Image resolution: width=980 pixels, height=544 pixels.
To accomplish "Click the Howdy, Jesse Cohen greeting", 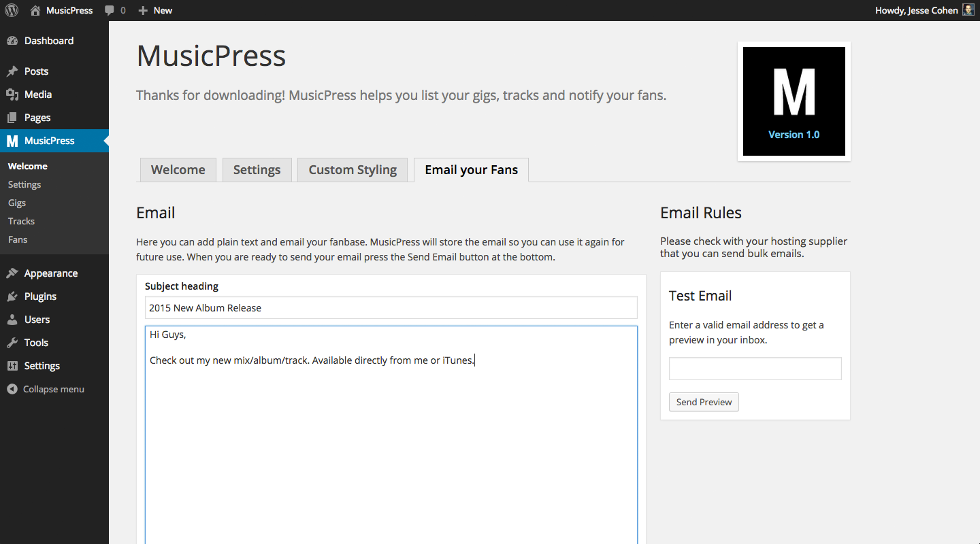I will tap(916, 10).
